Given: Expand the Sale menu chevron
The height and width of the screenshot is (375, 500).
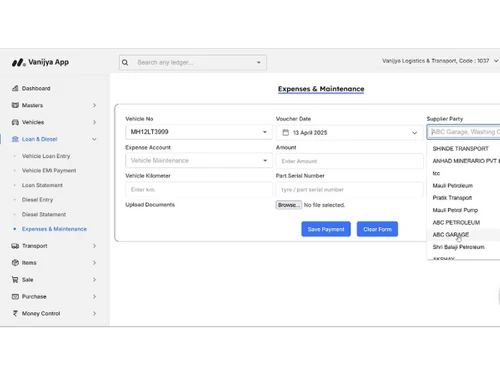Looking at the screenshot, I should point(94,280).
